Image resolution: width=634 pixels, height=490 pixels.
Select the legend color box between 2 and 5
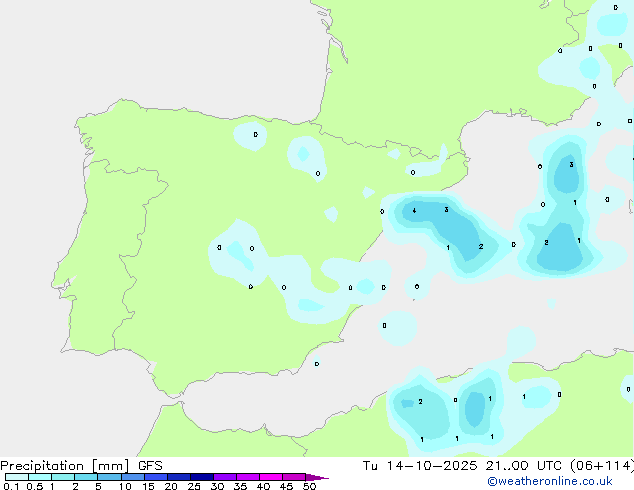(x=86, y=477)
